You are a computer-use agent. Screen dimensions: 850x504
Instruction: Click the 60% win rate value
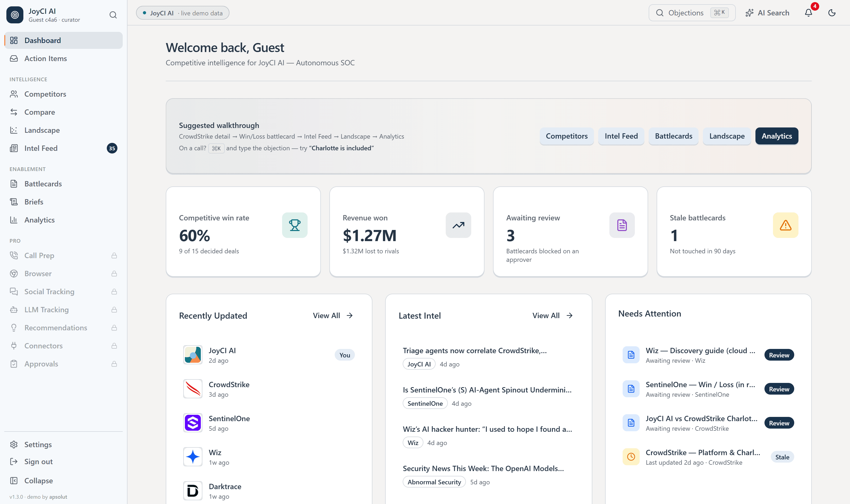pos(195,235)
